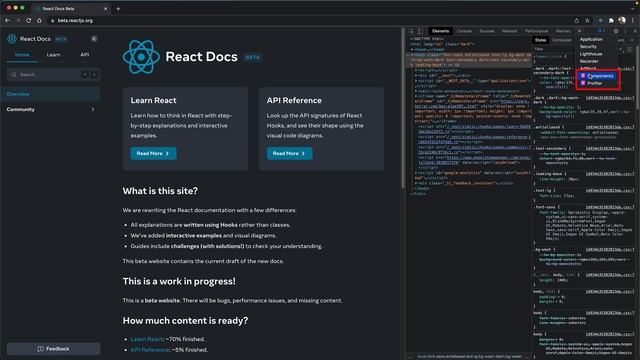Expand the iframe node in DOM tree
640x360 pixels.
coord(416,96)
